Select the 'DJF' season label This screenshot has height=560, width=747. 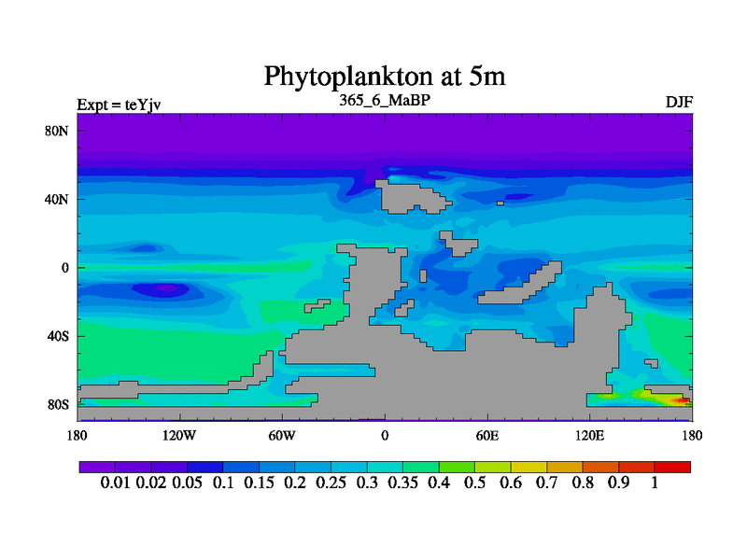click(678, 102)
